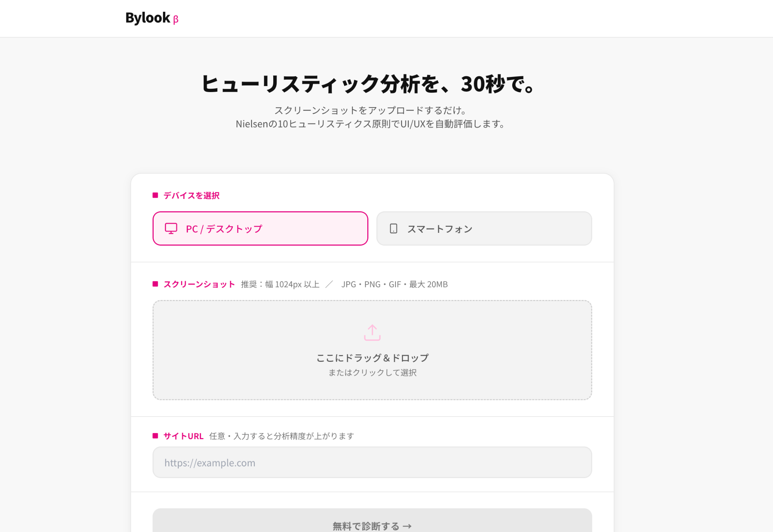Click the ここにドラッグ＆ドロップ upload area

click(x=372, y=350)
